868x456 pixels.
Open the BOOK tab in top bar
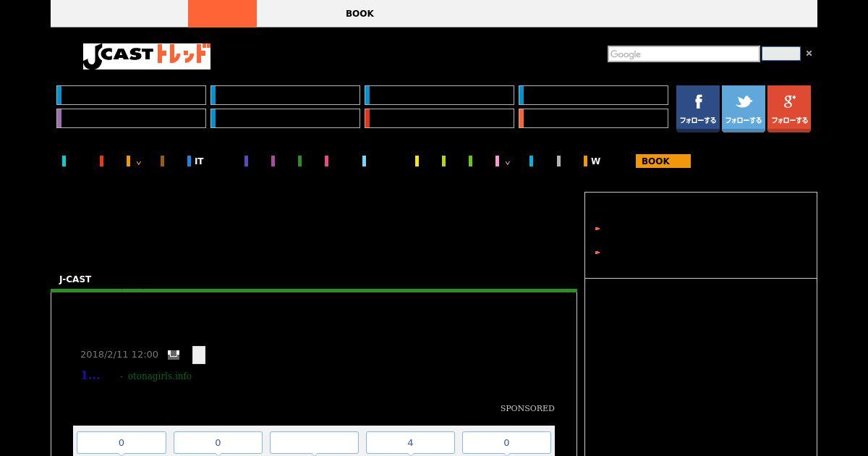point(359,14)
